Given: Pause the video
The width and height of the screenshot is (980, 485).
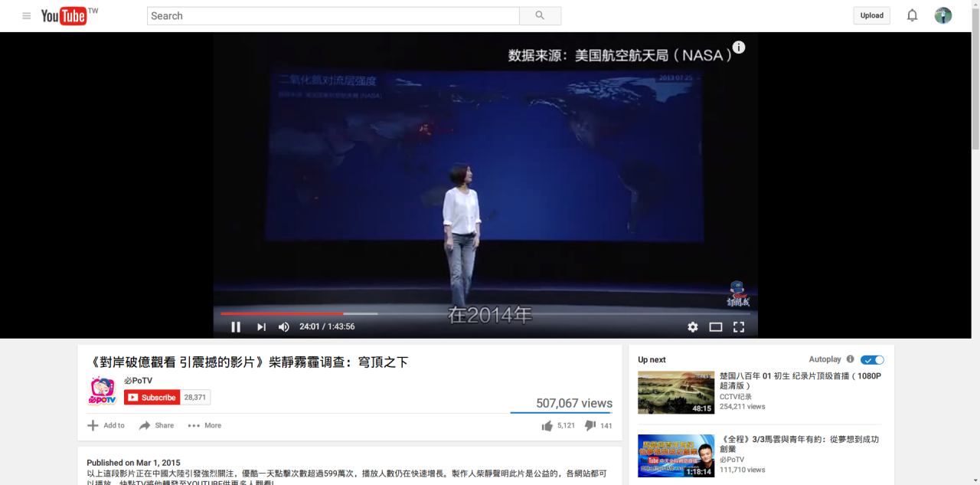Looking at the screenshot, I should [x=236, y=326].
